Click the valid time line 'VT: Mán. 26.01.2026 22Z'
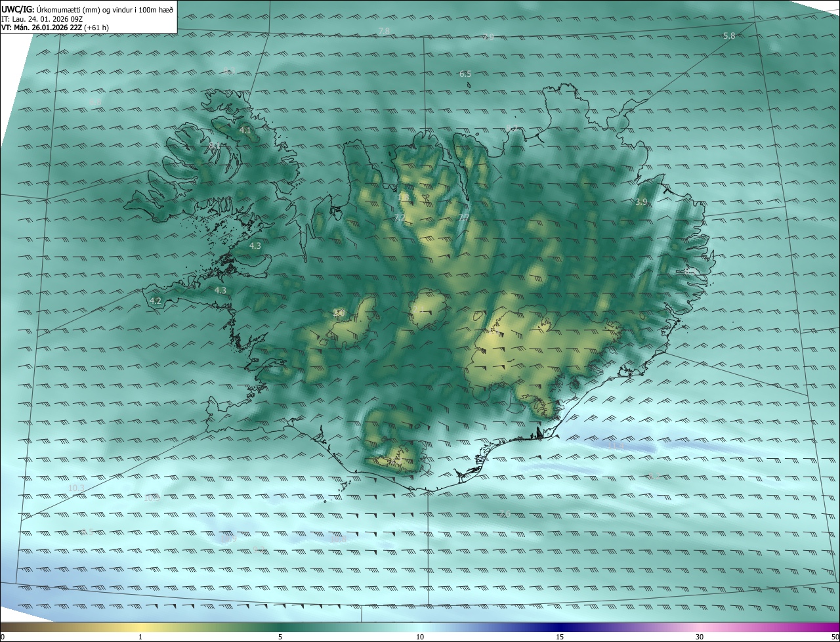 pos(42,28)
